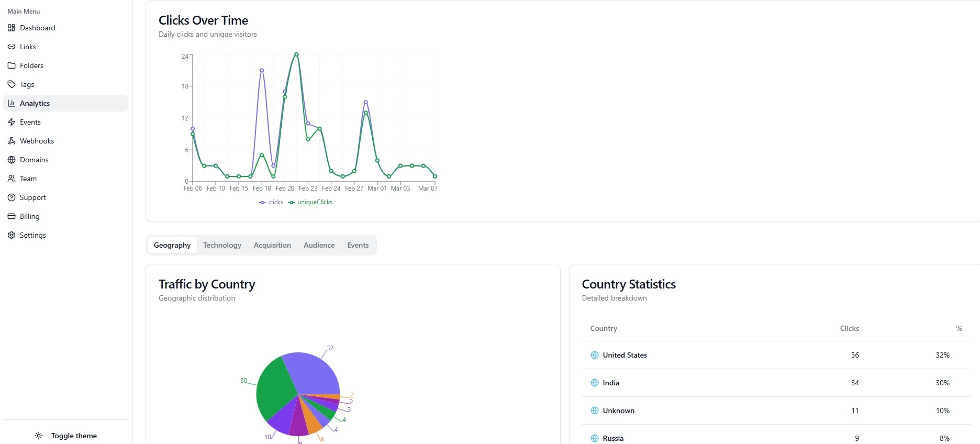Click the globe icon beside United States
Image resolution: width=980 pixels, height=444 pixels.
(595, 355)
